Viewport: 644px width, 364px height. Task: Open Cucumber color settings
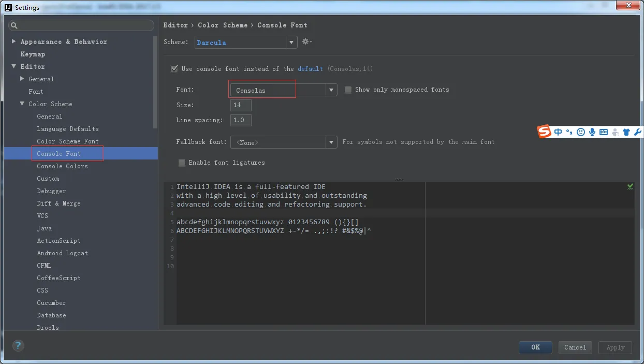coord(51,302)
